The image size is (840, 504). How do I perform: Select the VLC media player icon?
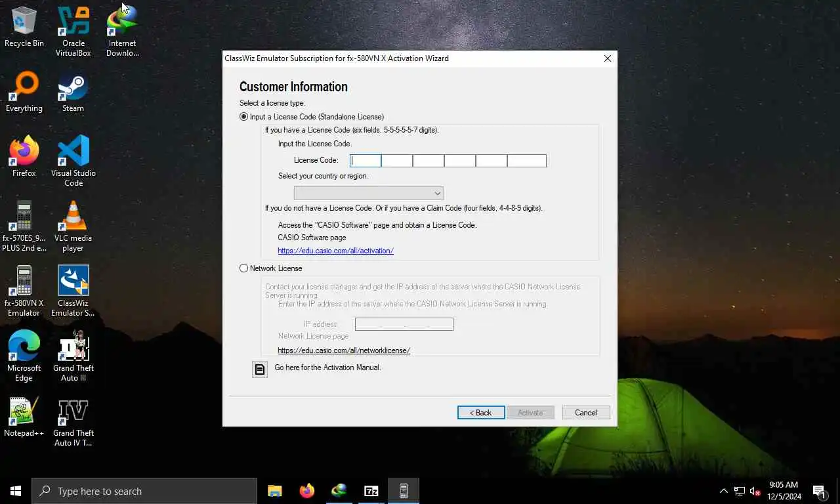tap(73, 226)
